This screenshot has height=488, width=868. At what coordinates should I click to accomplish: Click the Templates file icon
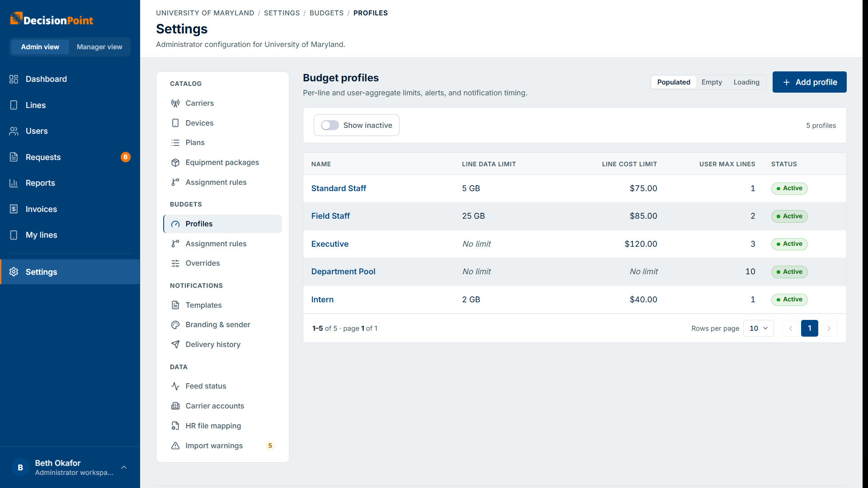click(175, 305)
